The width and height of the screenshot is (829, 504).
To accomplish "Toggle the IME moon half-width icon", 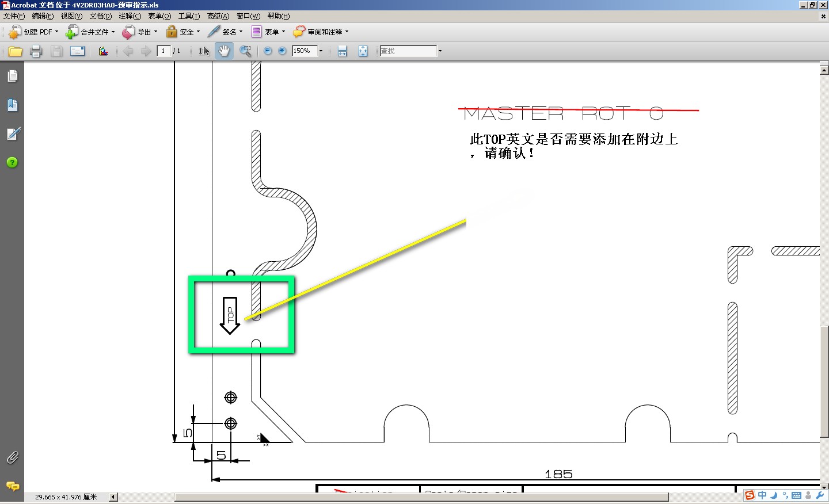I will tap(774, 495).
